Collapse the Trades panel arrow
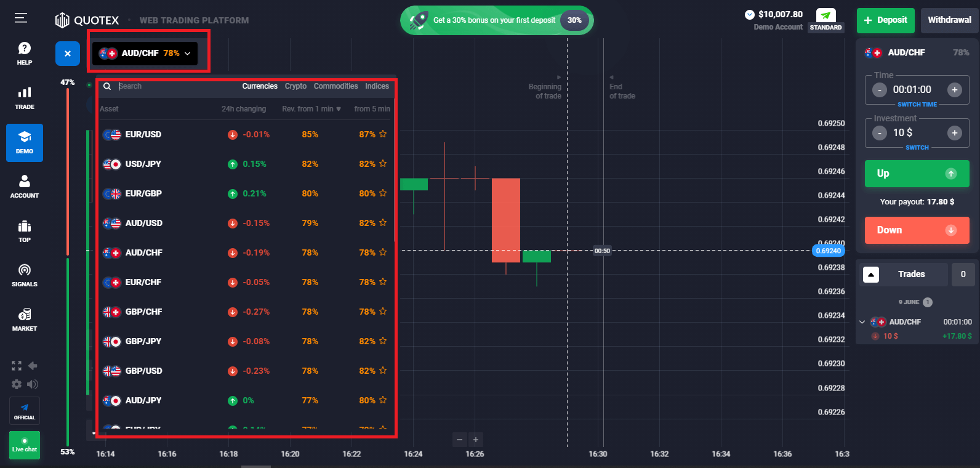Screen dimensions: 980x468 pos(871,275)
